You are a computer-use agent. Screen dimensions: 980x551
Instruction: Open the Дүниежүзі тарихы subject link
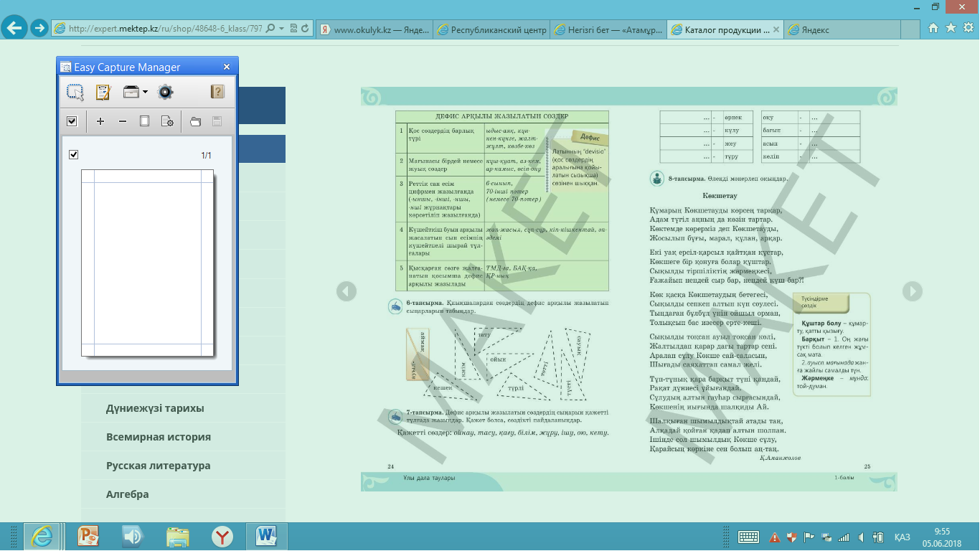point(155,408)
